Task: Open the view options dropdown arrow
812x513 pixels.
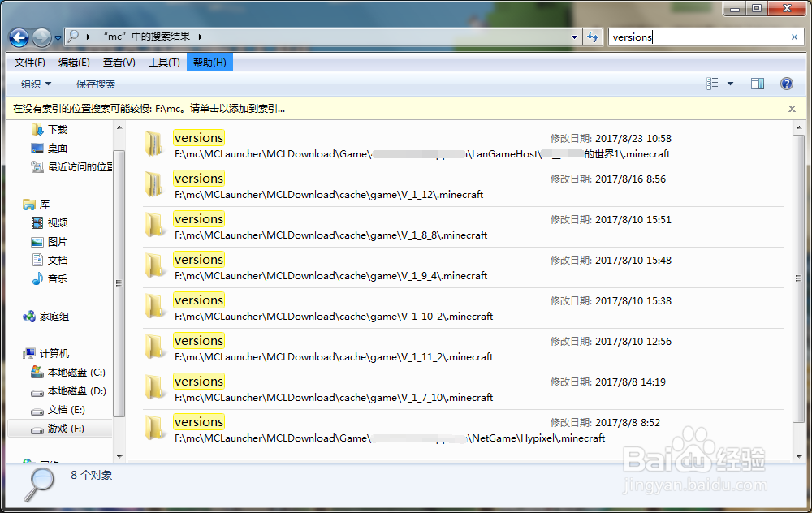Action: point(730,84)
